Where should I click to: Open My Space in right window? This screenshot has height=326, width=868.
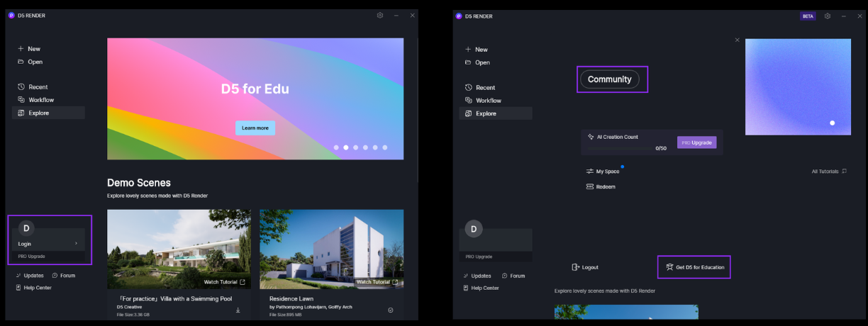(603, 172)
